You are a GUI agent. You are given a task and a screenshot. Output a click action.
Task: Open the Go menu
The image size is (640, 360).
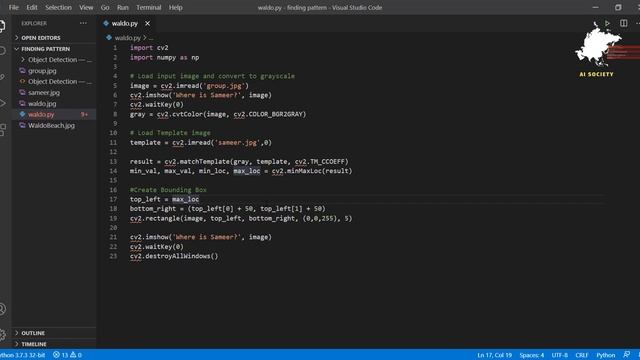[105, 7]
